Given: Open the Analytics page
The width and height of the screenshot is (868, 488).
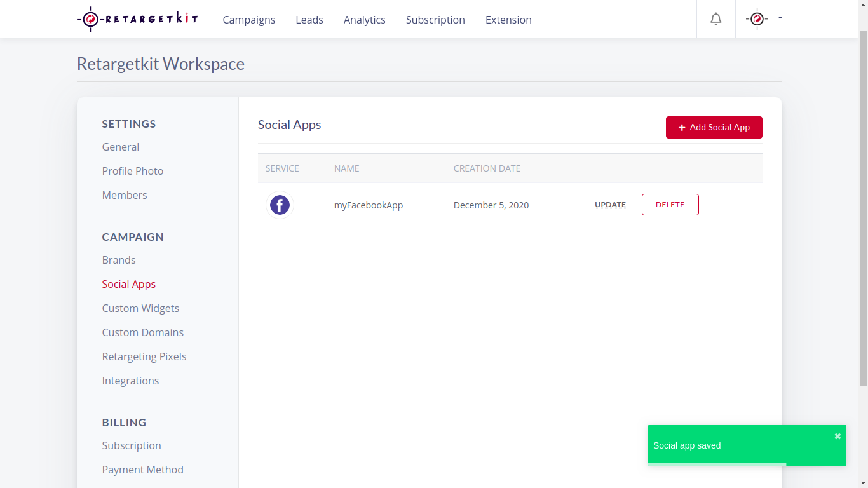Looking at the screenshot, I should click(365, 20).
